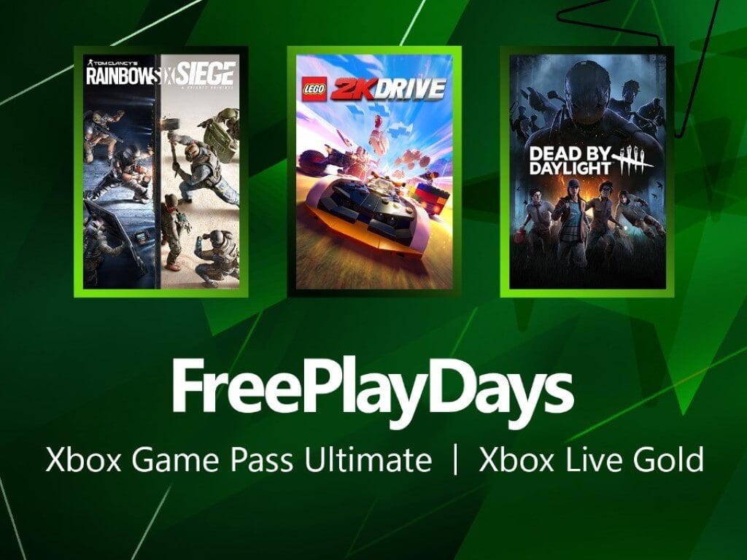Open the Rainbow Six Siege cover art
747x560 pixels.
[161, 171]
